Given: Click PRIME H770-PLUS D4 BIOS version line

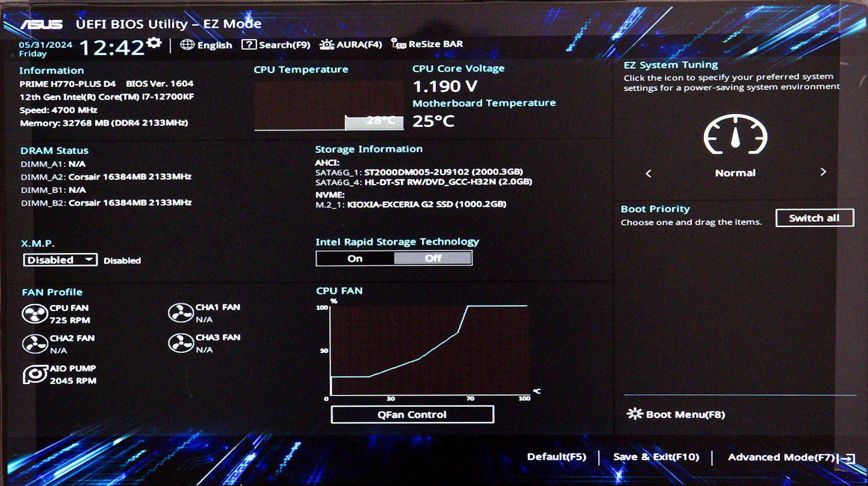Looking at the screenshot, I should pyautogui.click(x=106, y=84).
